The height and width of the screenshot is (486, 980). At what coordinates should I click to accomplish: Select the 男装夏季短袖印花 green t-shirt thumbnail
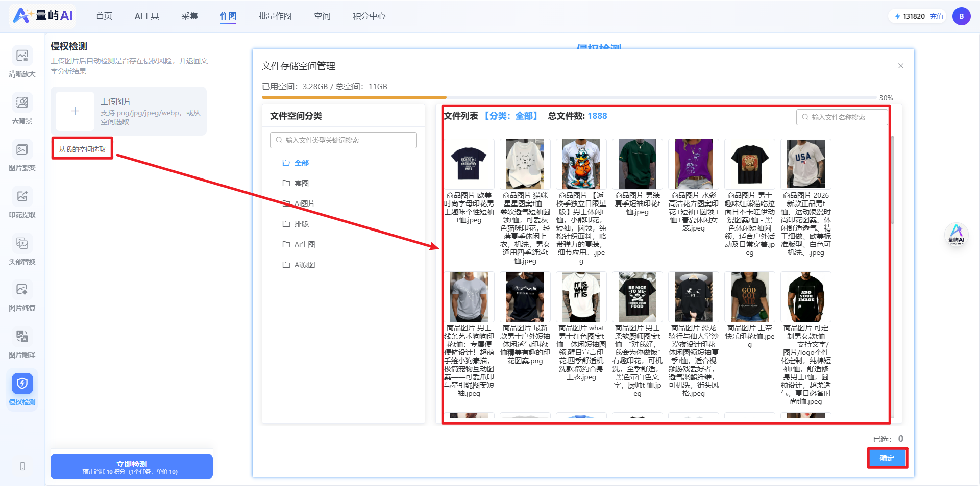(638, 164)
